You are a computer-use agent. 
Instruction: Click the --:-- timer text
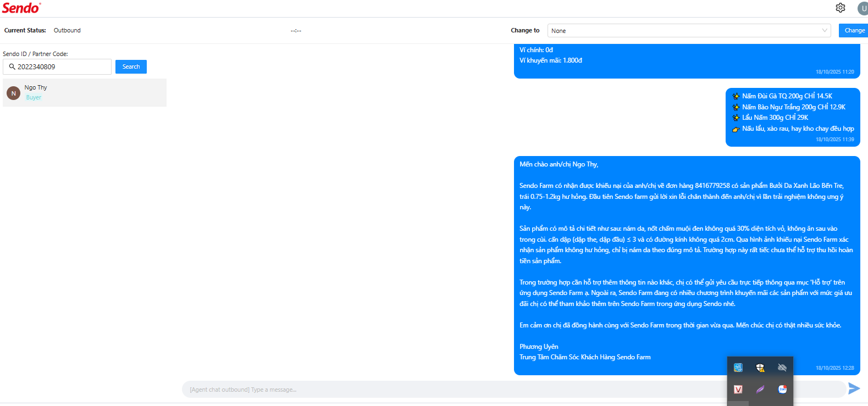pyautogui.click(x=296, y=31)
